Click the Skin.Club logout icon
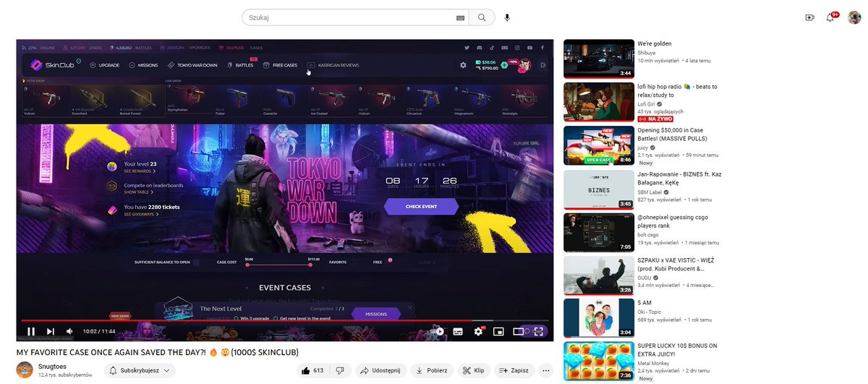 543,65
